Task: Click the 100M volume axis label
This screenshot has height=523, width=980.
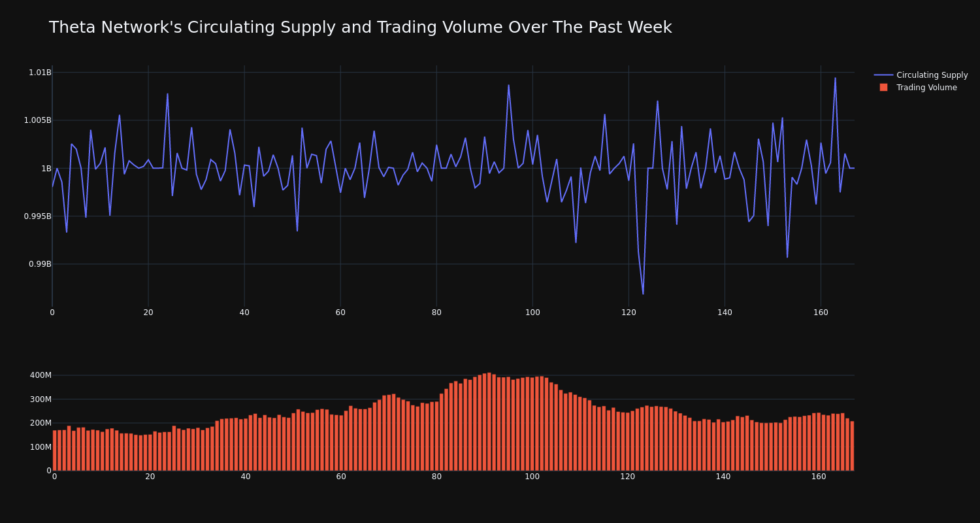Action: (x=41, y=447)
